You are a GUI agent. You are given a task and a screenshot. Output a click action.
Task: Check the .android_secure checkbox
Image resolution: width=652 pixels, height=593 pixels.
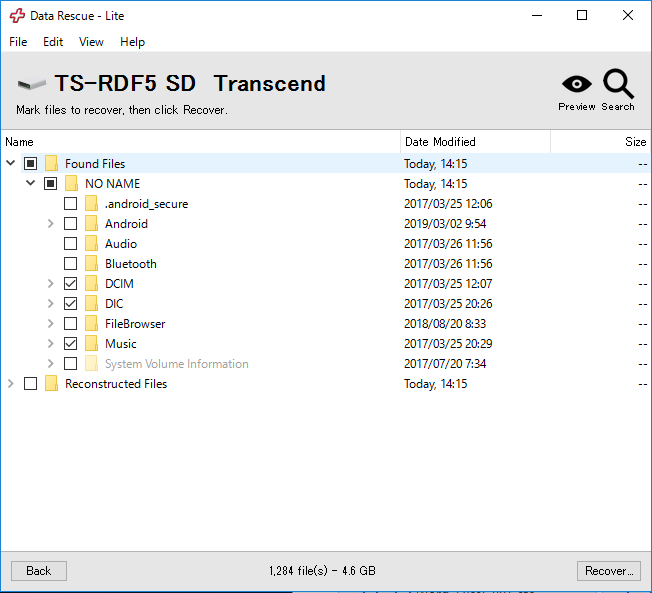point(70,204)
